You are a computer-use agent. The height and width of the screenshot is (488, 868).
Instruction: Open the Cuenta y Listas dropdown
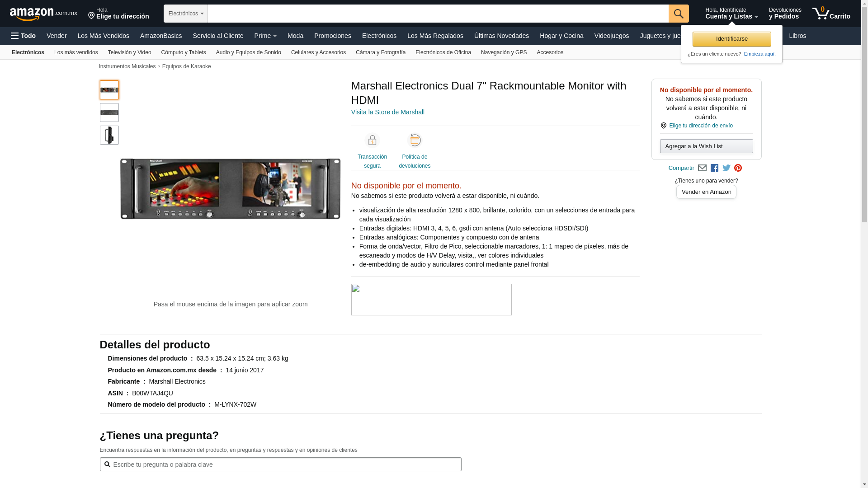coord(731,14)
